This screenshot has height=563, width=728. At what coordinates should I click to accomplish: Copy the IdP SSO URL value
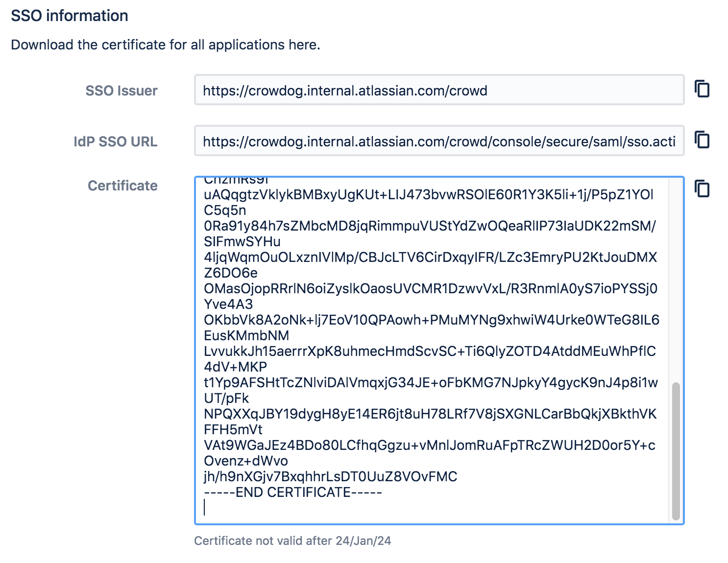point(702,140)
